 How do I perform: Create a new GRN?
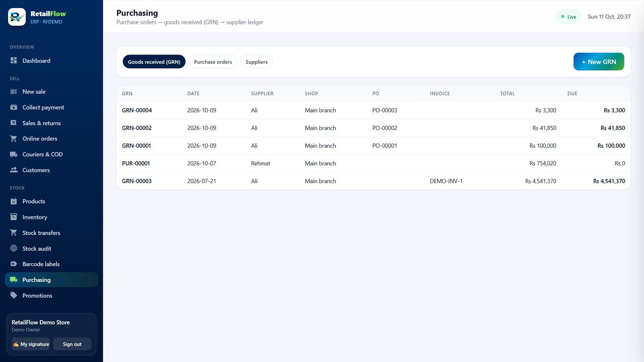(x=599, y=62)
